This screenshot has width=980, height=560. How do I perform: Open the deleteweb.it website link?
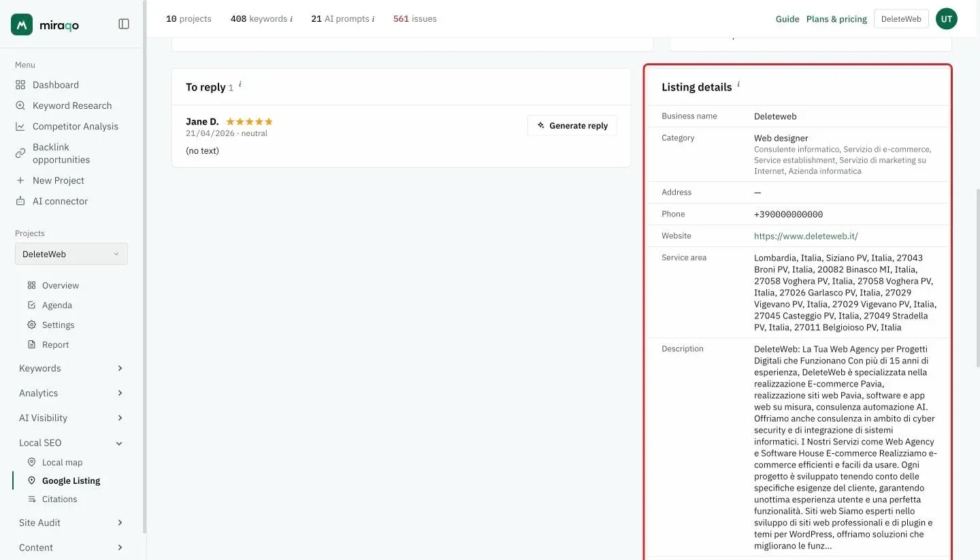[x=806, y=236]
